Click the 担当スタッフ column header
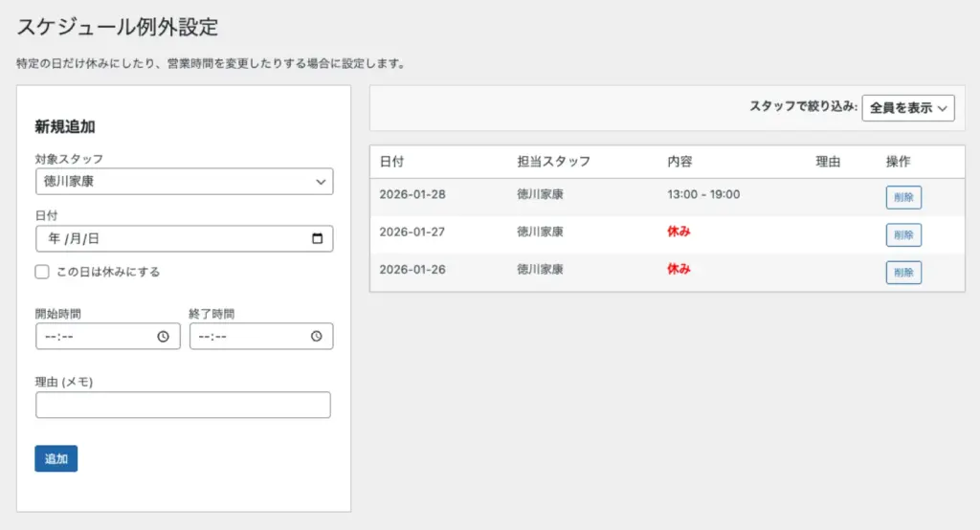 pyautogui.click(x=553, y=162)
